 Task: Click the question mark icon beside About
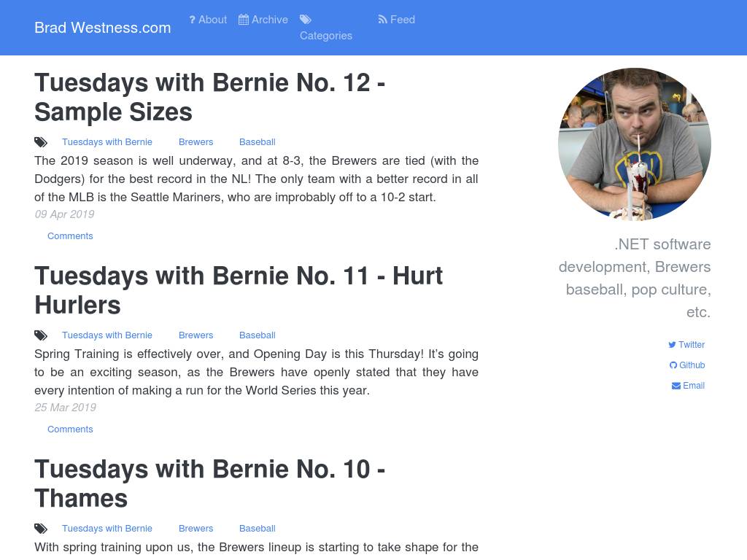coord(193,20)
